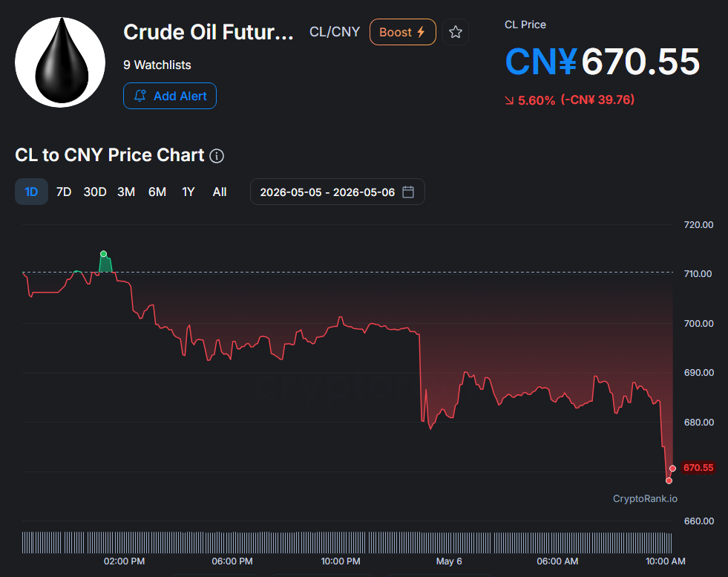
Task: Select the 1D timeframe tab
Action: tap(31, 192)
